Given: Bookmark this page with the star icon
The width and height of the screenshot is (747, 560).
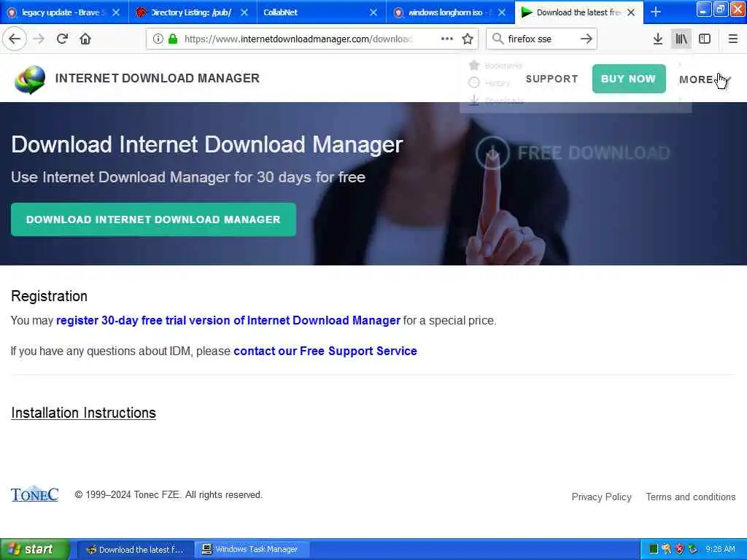Looking at the screenshot, I should click(x=468, y=39).
